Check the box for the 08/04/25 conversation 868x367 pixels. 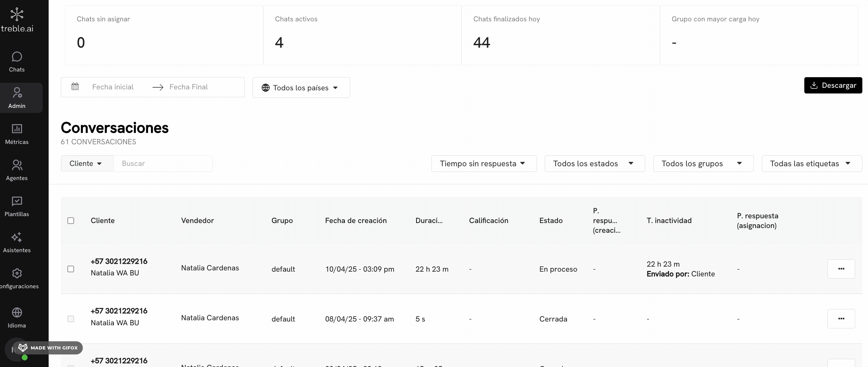[x=71, y=319]
